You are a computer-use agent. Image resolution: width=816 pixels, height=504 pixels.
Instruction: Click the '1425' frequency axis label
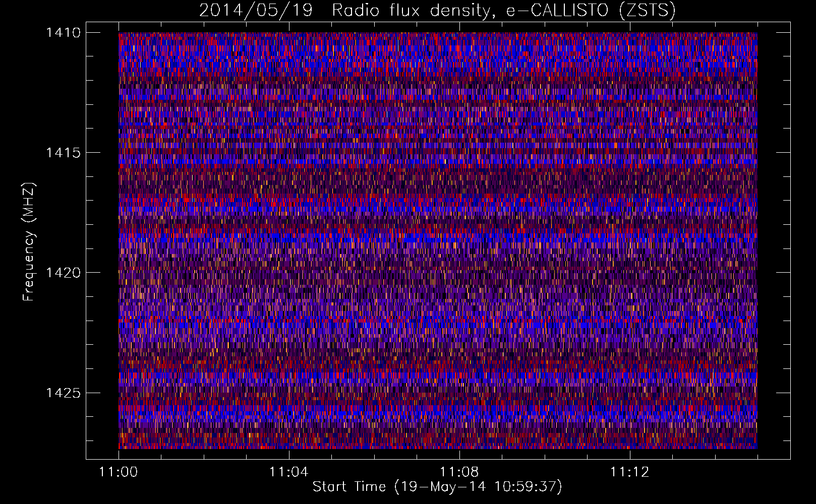64,393
